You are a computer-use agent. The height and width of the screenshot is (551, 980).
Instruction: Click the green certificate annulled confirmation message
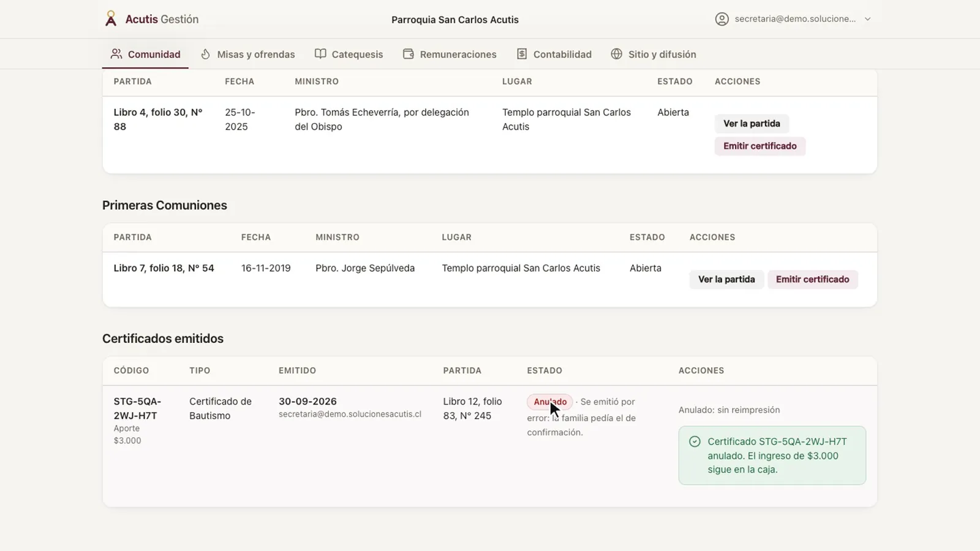pos(772,455)
